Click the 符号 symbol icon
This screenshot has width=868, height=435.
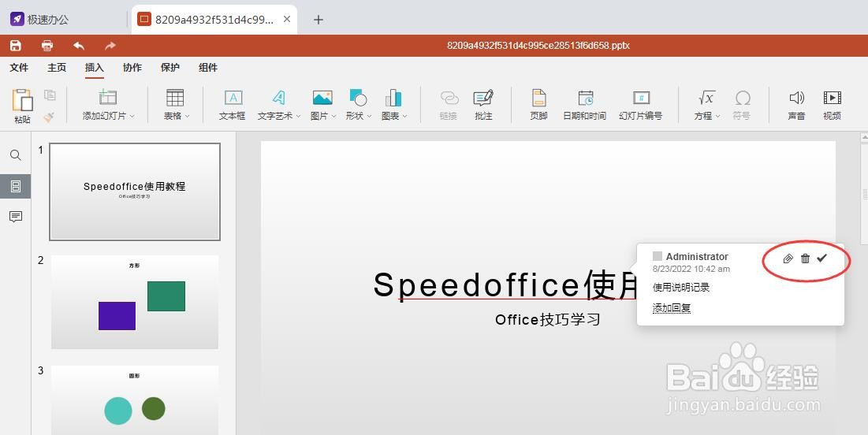pyautogui.click(x=743, y=98)
